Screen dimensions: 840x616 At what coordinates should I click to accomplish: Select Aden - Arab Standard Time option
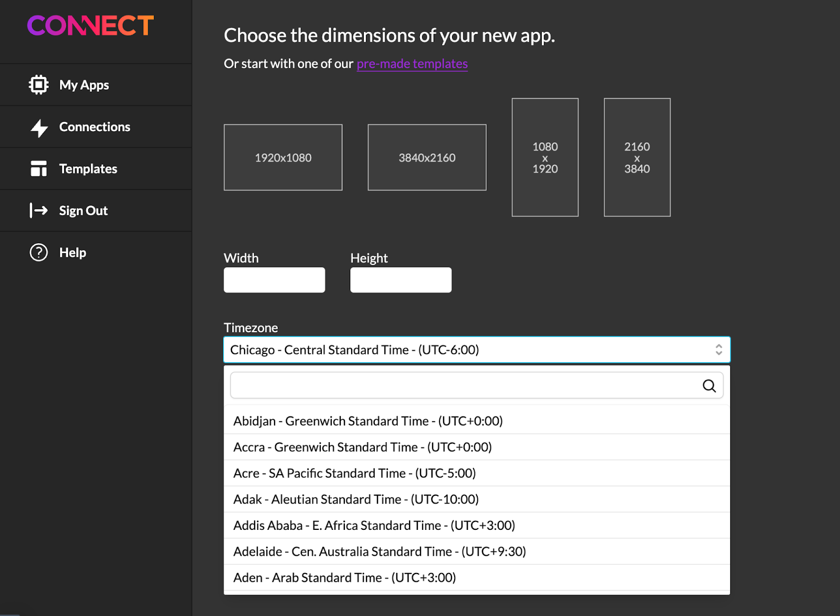[477, 578]
